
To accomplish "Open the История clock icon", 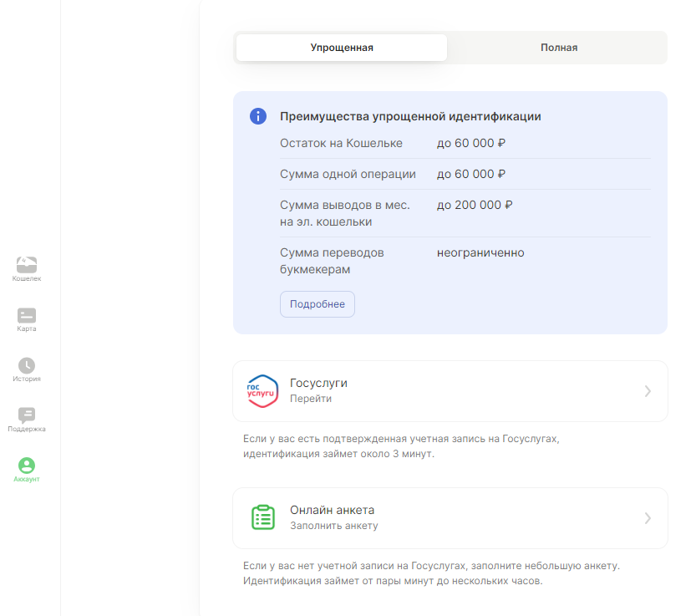I will (27, 365).
